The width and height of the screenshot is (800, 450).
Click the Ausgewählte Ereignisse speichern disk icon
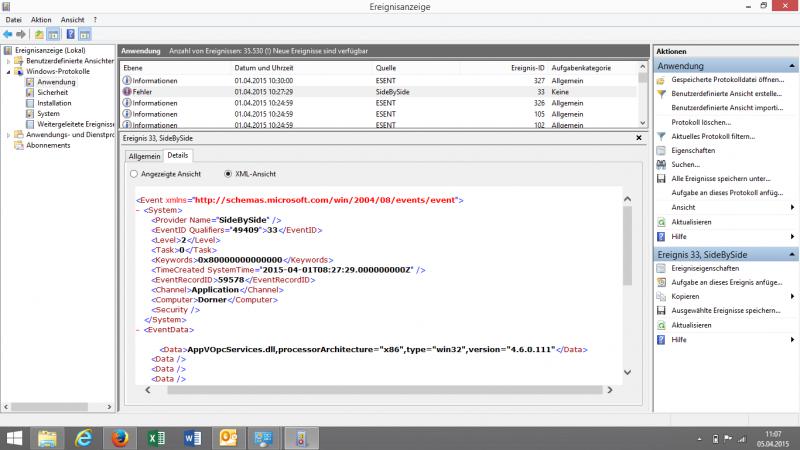[661, 310]
